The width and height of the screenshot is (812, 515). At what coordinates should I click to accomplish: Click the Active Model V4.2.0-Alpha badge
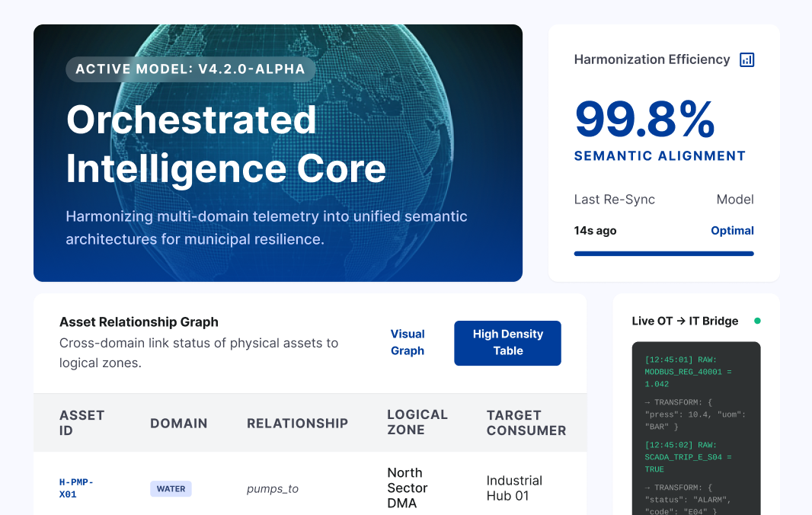click(190, 69)
